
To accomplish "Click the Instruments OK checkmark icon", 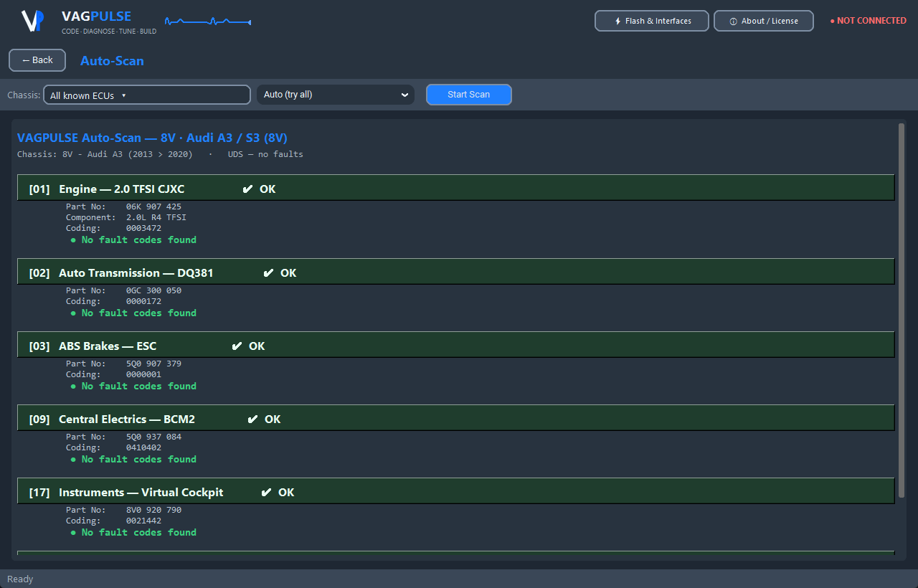I will pos(266,493).
